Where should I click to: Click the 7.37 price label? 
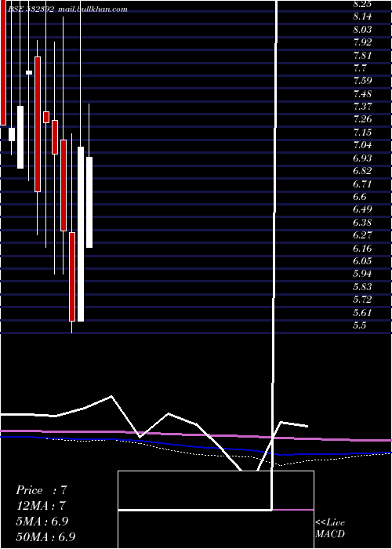[x=362, y=107]
